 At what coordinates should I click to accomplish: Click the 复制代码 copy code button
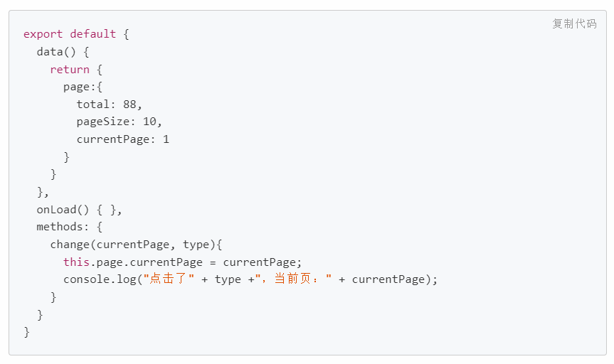click(x=574, y=23)
